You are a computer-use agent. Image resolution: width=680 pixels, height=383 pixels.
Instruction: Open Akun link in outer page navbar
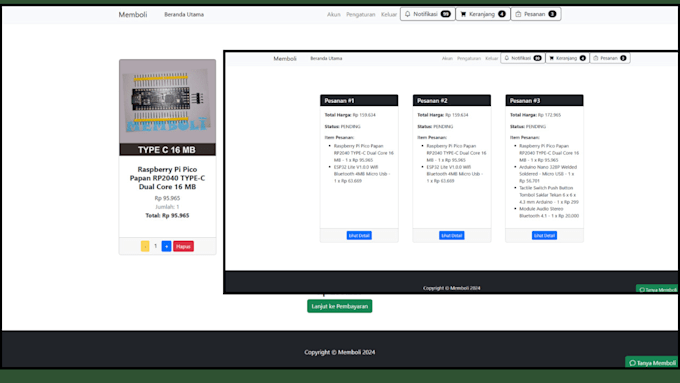[x=333, y=14]
